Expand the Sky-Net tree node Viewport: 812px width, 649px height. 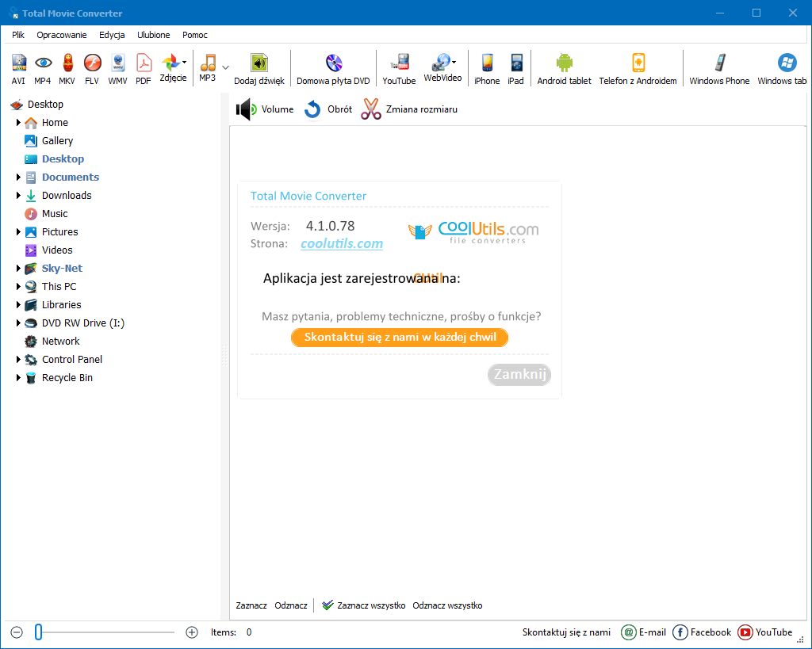(x=18, y=268)
